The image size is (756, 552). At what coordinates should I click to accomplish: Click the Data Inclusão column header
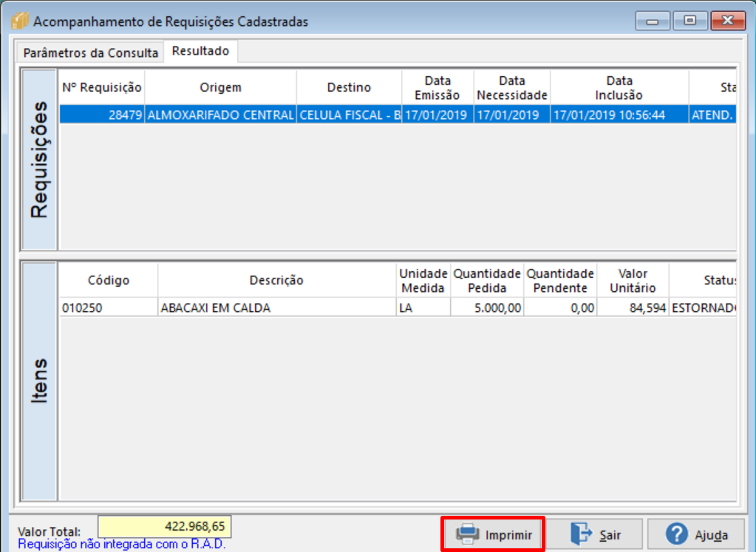[x=619, y=88]
